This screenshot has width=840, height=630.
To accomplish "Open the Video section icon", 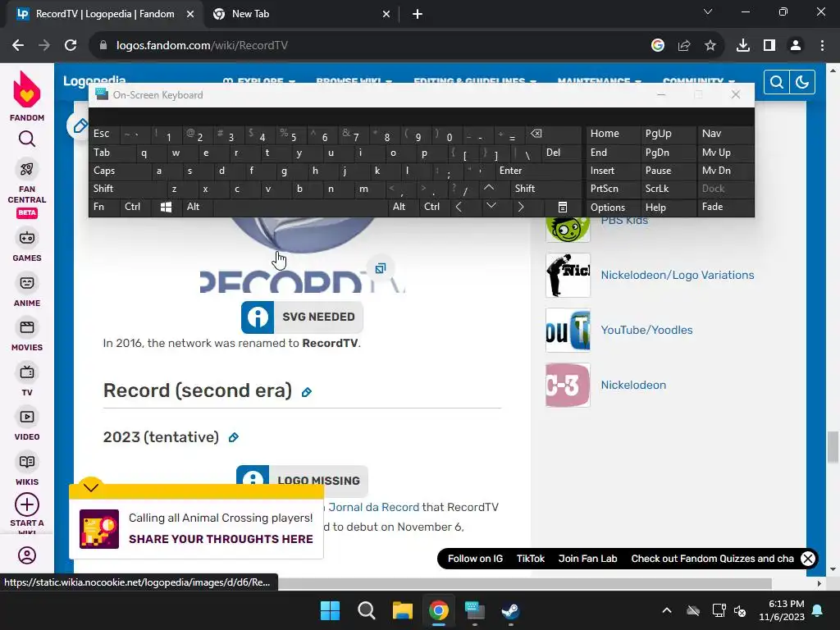I will pos(27,417).
